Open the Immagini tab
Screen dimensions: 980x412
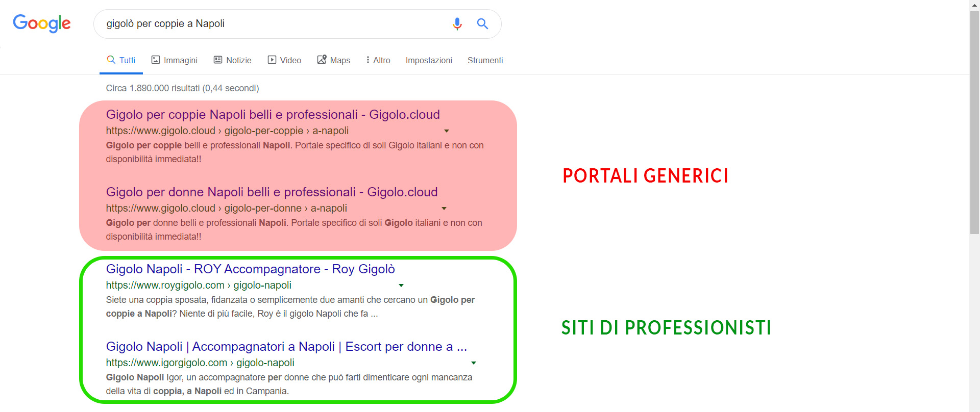pos(175,60)
